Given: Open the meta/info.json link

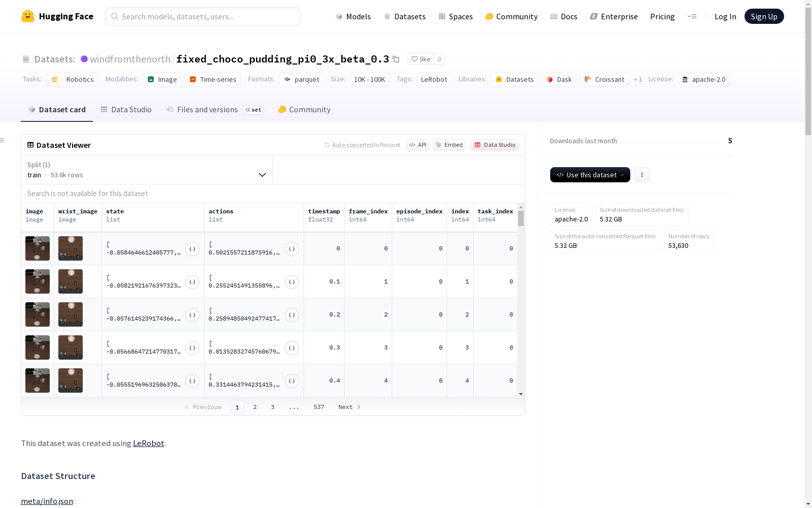Looking at the screenshot, I should [x=47, y=501].
